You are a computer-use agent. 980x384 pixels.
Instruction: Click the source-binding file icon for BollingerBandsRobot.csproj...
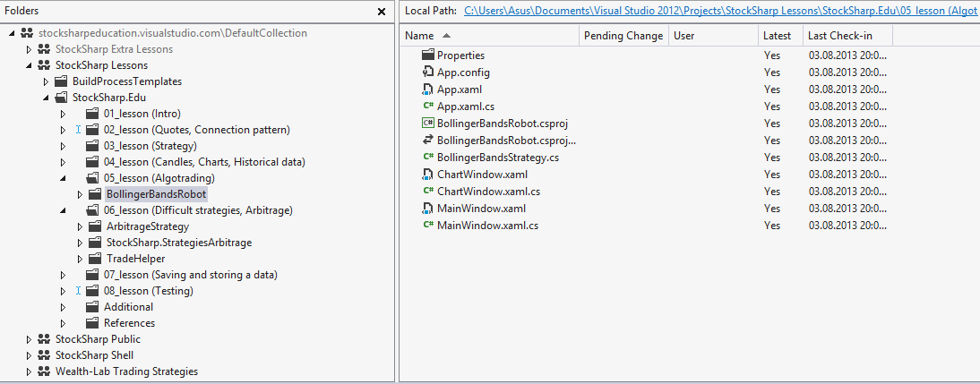click(428, 140)
